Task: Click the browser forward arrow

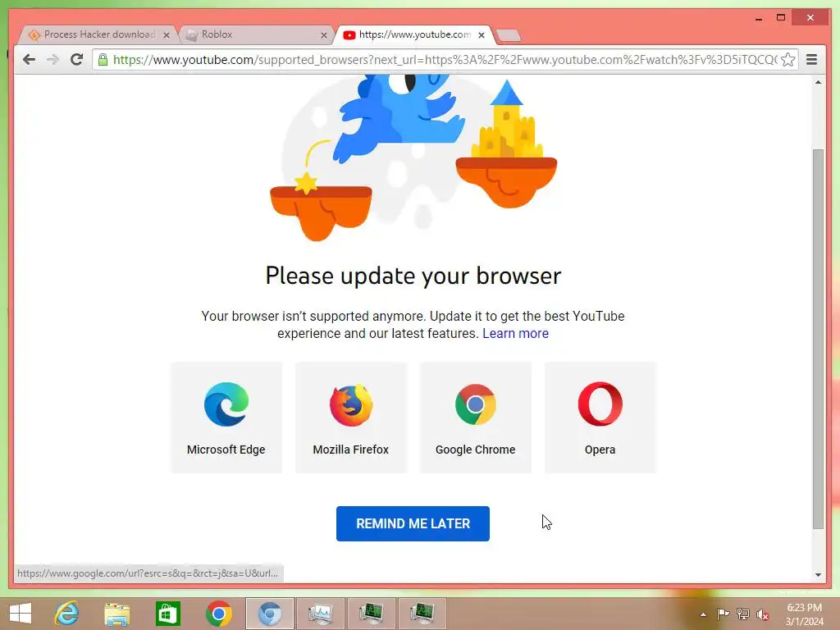Action: pyautogui.click(x=52, y=59)
